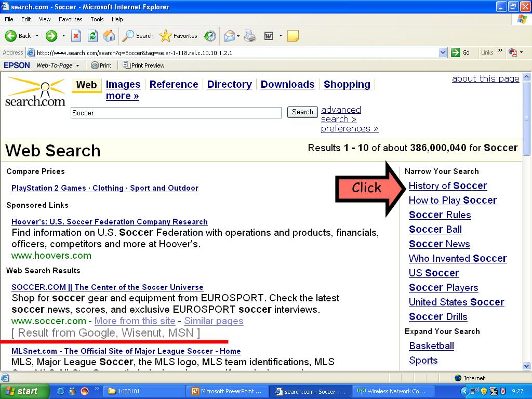Open the Help menu
Screen dimensions: 532x399
tap(117, 19)
